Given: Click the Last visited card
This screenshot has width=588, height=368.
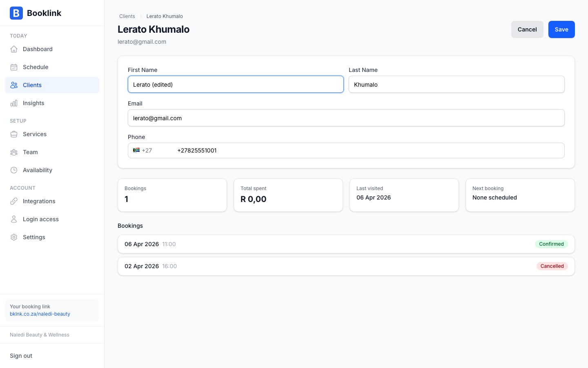Looking at the screenshot, I should pos(404,195).
